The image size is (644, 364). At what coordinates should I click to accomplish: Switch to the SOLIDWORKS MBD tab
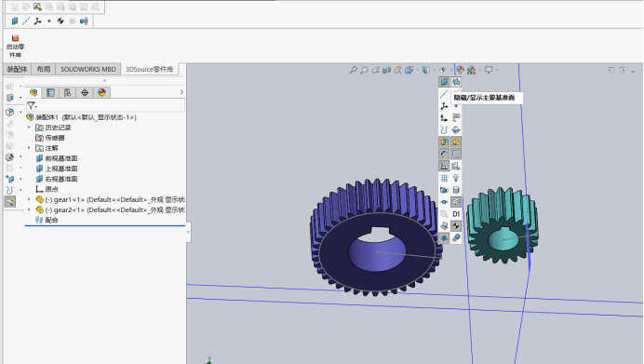87,70
